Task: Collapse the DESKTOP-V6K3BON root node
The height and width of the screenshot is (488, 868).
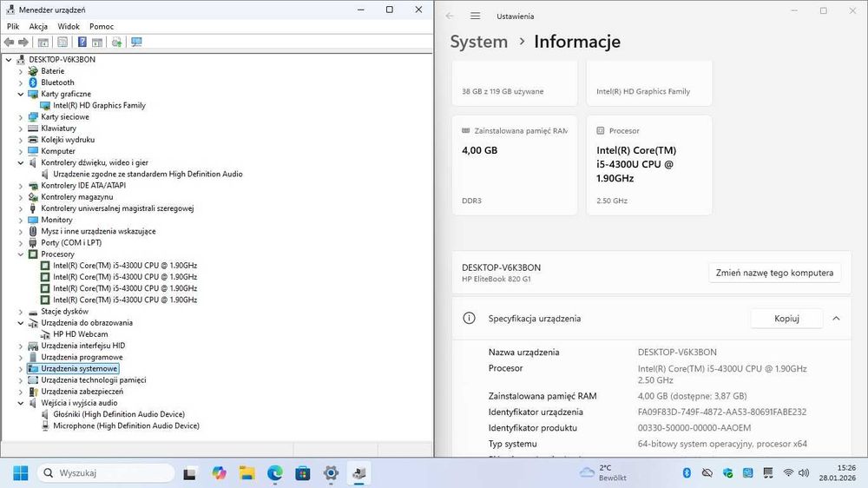Action: (x=9, y=60)
